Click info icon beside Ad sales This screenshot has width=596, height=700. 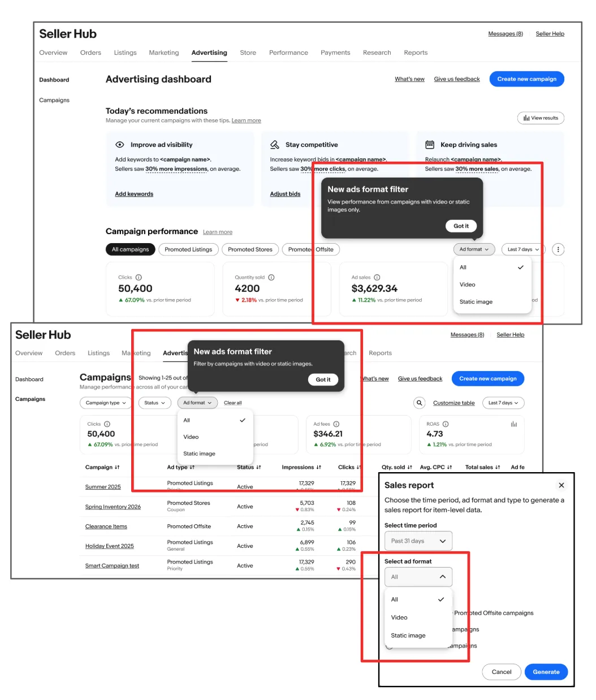pos(377,278)
